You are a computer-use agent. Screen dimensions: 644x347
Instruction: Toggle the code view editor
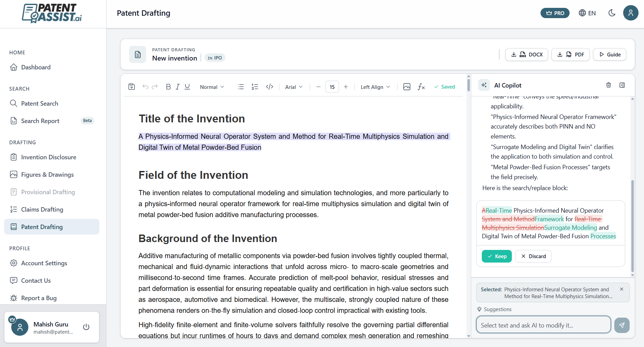[269, 86]
